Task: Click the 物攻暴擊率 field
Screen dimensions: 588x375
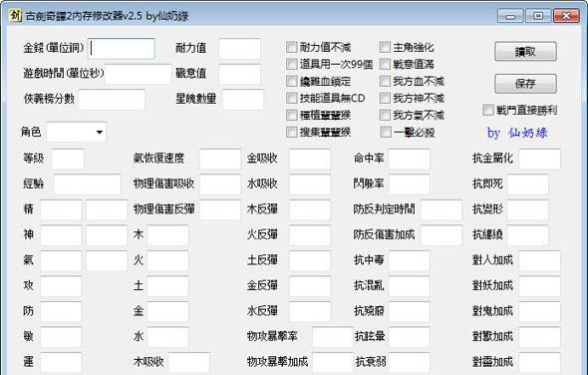Action: click(x=333, y=337)
